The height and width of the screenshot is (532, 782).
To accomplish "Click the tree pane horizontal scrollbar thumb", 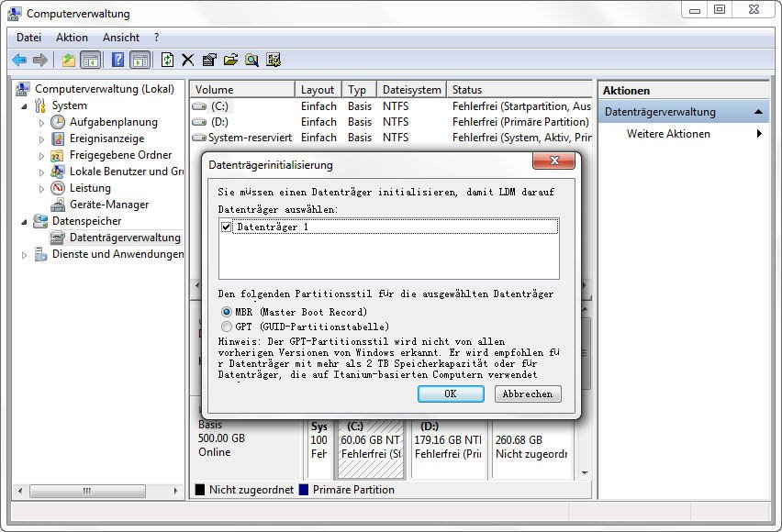I will click(87, 491).
